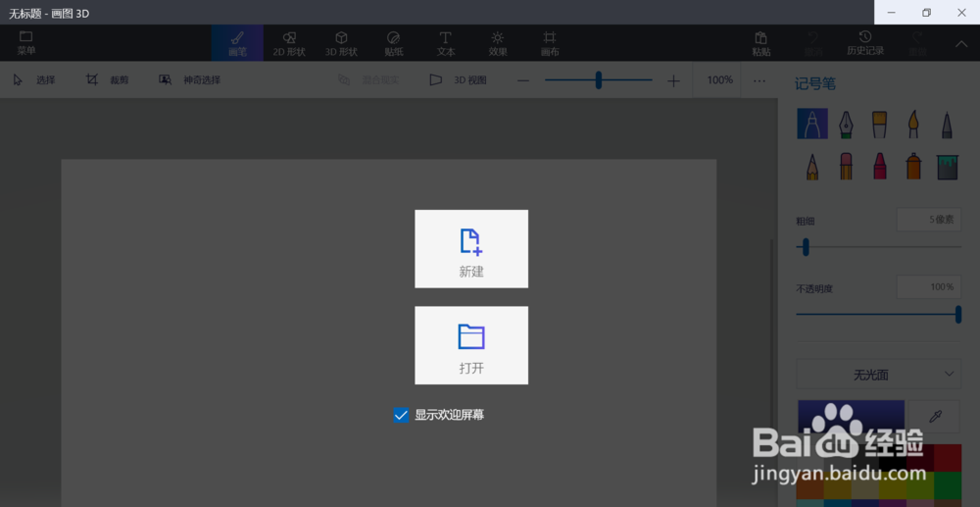The image size is (980, 507).
Task: Collapse the top ribbon with chevron
Action: (961, 43)
